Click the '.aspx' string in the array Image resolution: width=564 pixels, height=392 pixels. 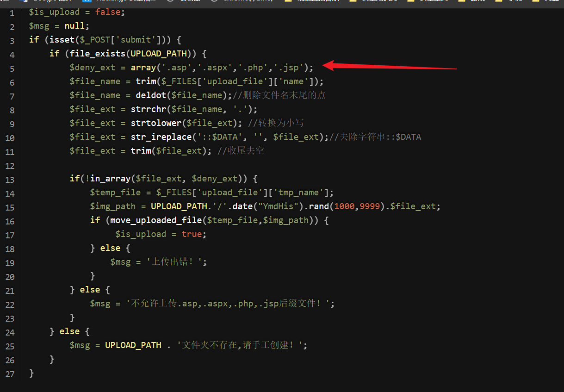click(x=214, y=68)
